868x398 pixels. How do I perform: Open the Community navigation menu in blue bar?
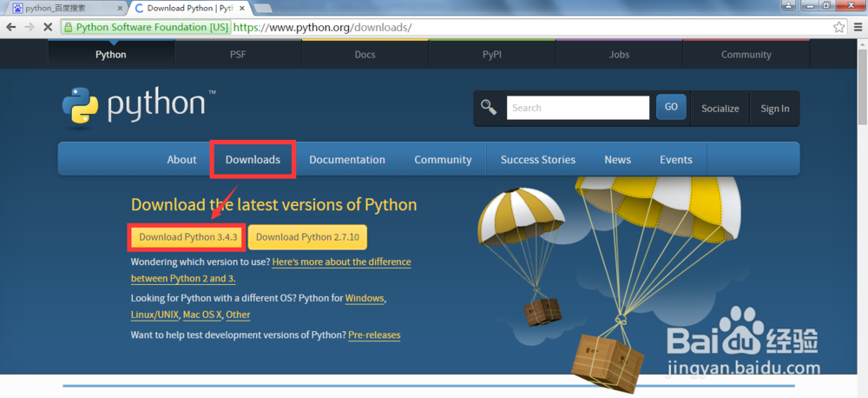tap(443, 160)
